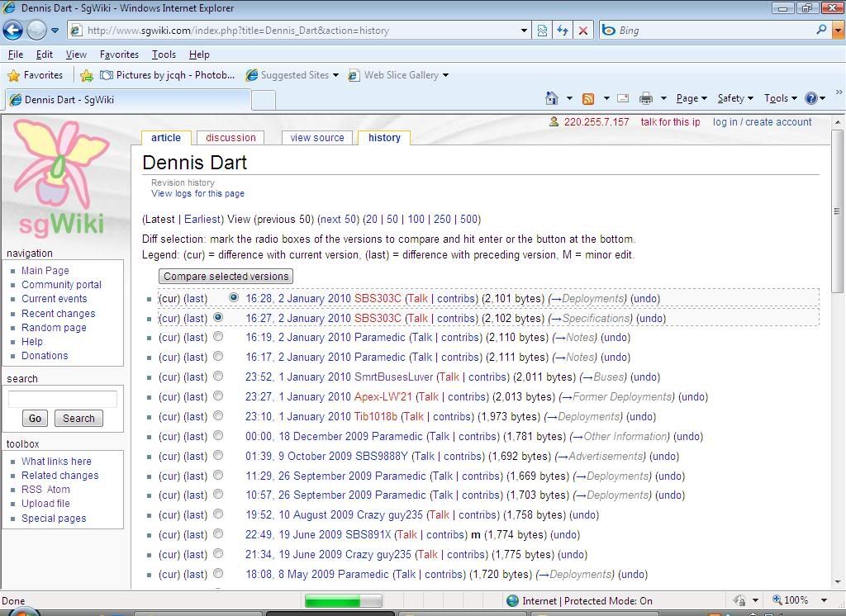Click the Bing search magnifier icon
This screenshot has width=846, height=616.
821,31
